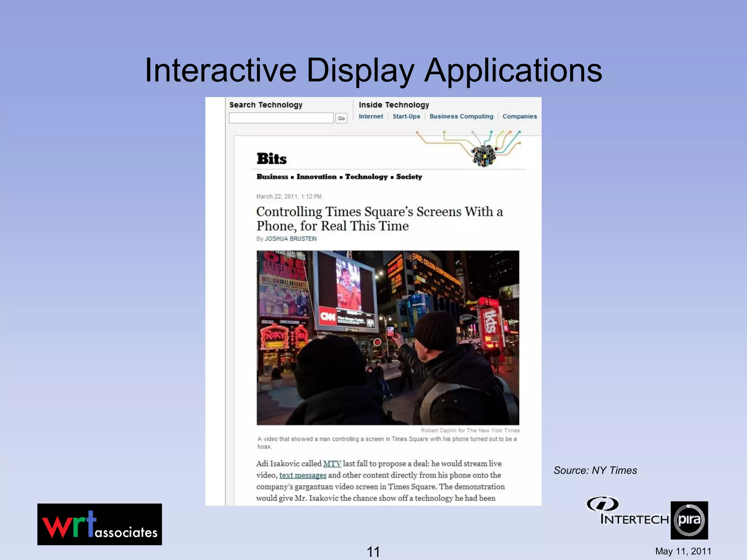This screenshot has width=747, height=560.
Task: Click the 'Search Technology' label
Action: 266,105
